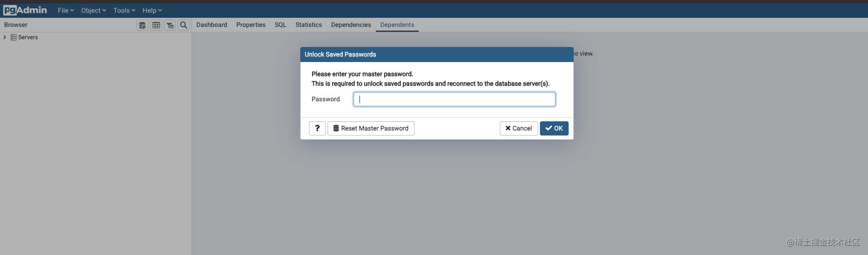Open the File menu
This screenshot has height=255, width=868.
click(x=66, y=10)
